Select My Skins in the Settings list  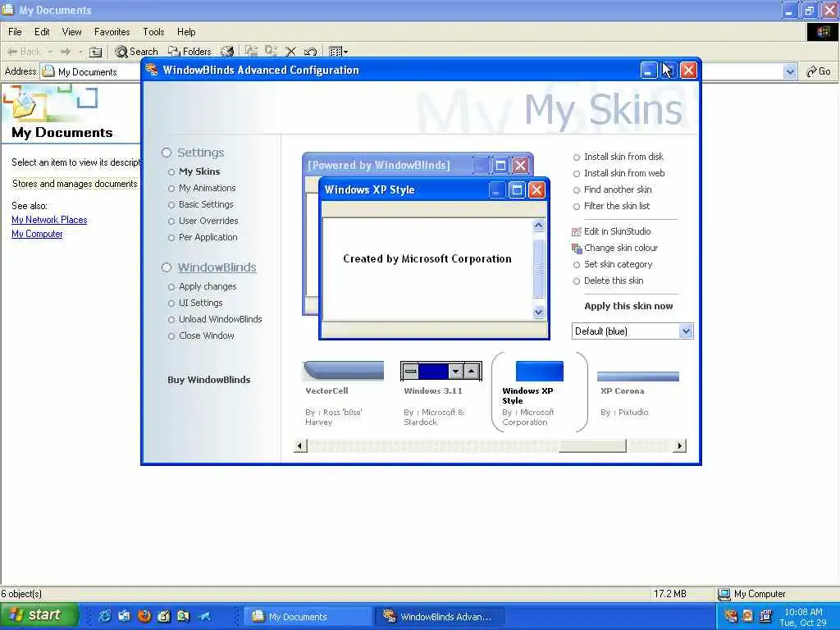pos(199,171)
